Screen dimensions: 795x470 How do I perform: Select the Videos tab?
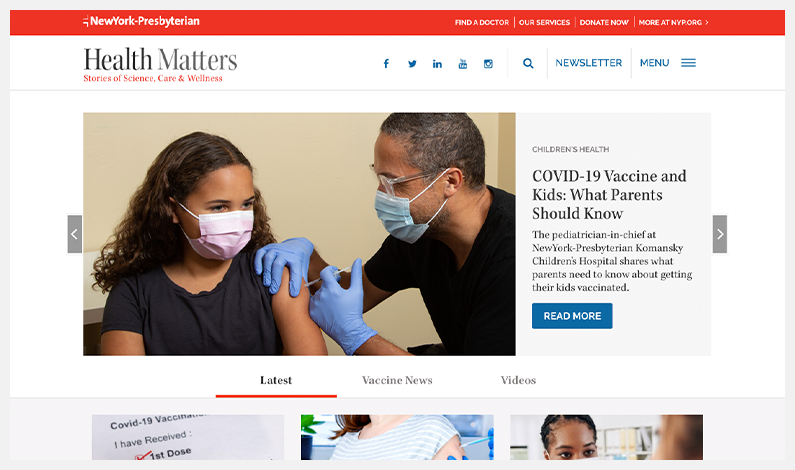[x=518, y=380]
